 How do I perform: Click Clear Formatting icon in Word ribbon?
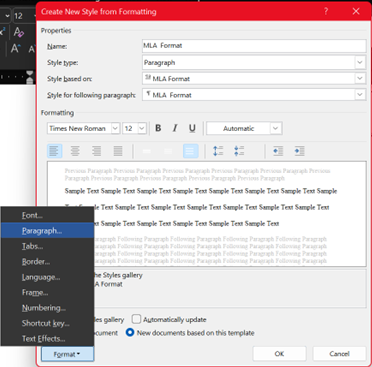18,32
